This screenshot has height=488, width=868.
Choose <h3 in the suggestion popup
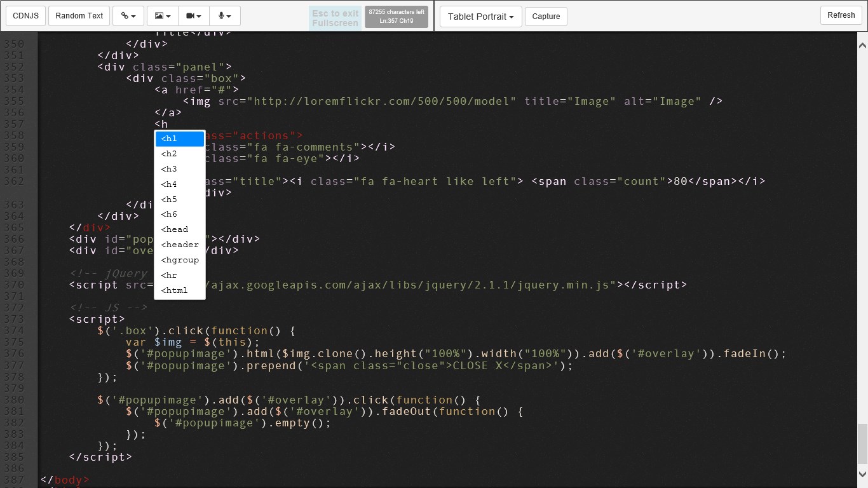pos(180,169)
